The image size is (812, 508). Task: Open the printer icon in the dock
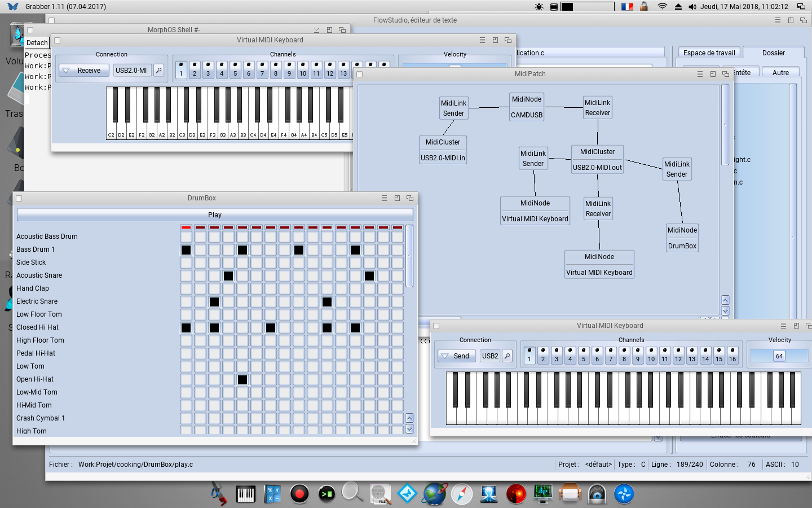point(570,494)
